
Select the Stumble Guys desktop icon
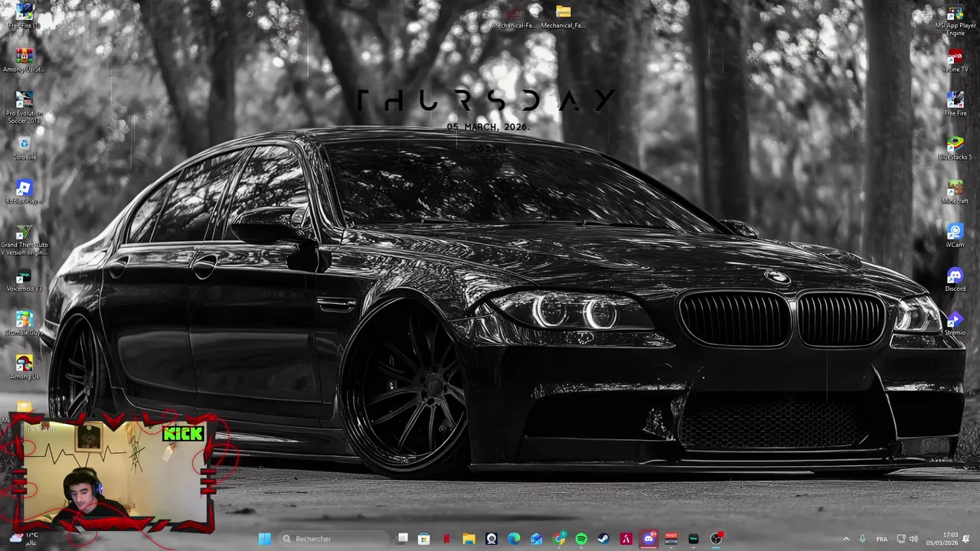tap(24, 323)
